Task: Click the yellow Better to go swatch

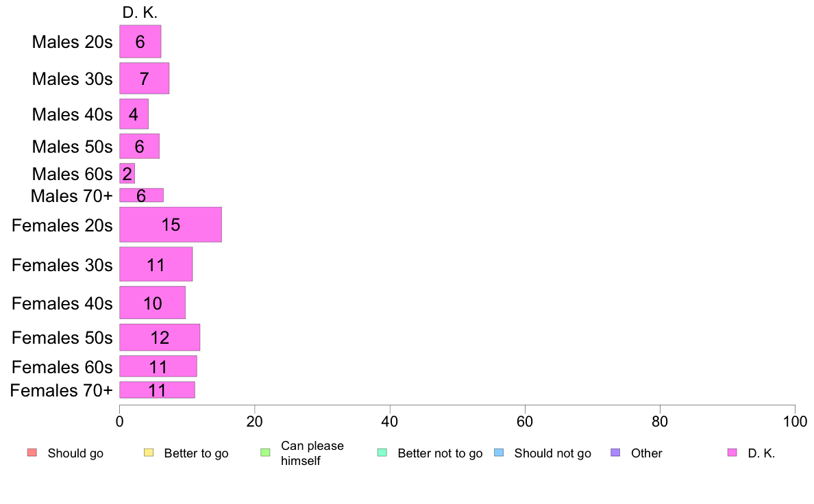Action: coord(149,453)
